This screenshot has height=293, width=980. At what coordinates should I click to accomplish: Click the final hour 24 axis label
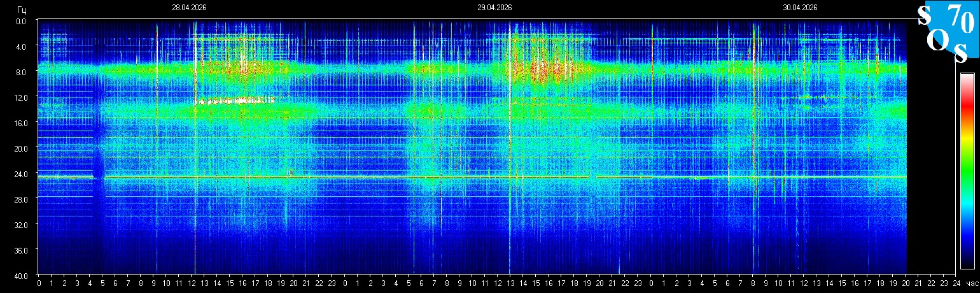[956, 283]
